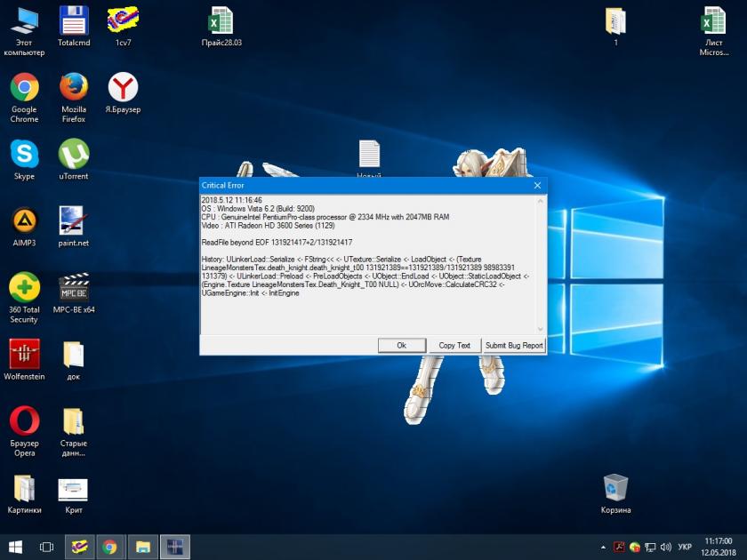
Task: Switch the УКР keyboard language indicator
Action: (x=685, y=547)
